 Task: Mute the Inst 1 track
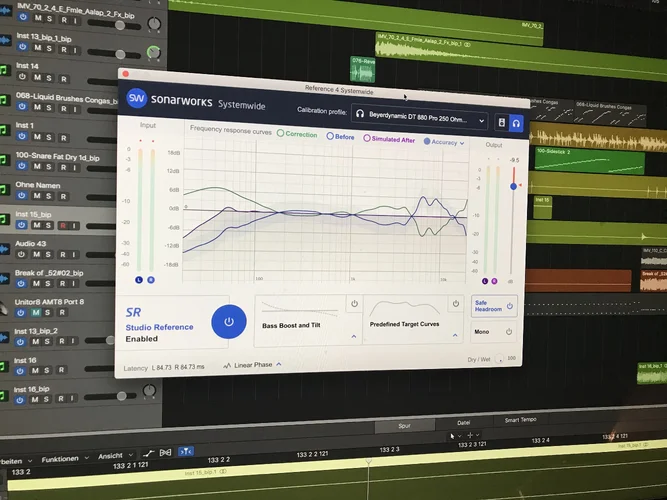point(37,137)
